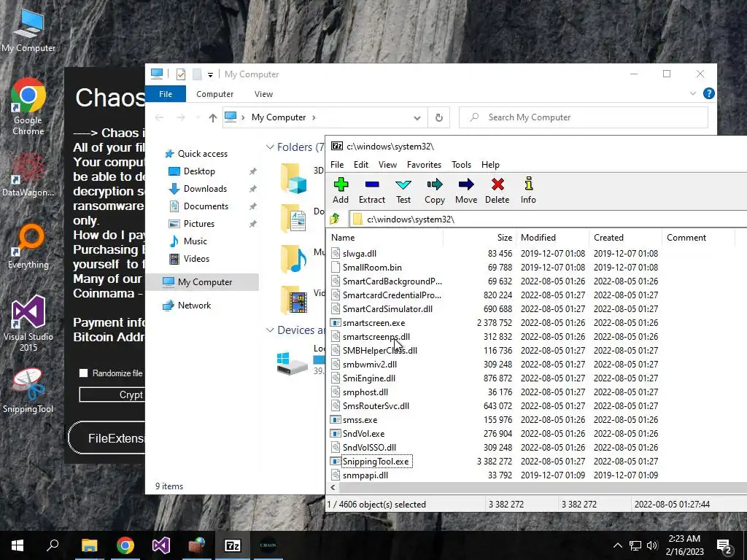This screenshot has width=747, height=560.
Task: Click the Move arrow icon in 7-Zip
Action: [x=466, y=190]
